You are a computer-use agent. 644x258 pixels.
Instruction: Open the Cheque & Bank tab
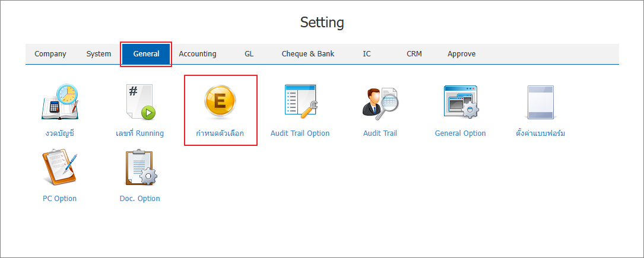coord(308,54)
